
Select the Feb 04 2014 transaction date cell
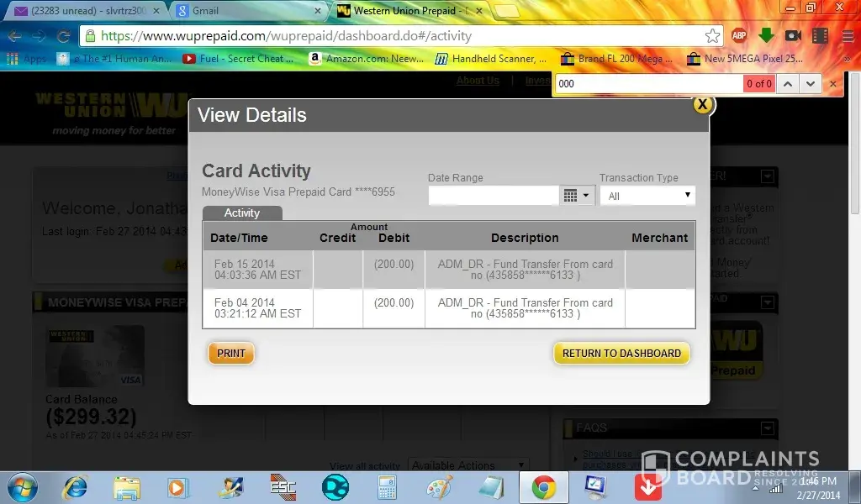[x=257, y=308]
